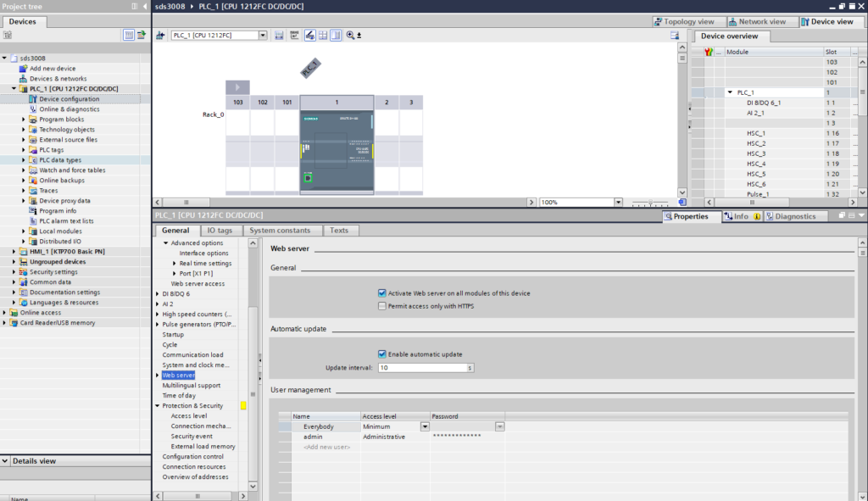This screenshot has height=501, width=868.
Task: Open the IO tags tab
Action: click(x=220, y=231)
